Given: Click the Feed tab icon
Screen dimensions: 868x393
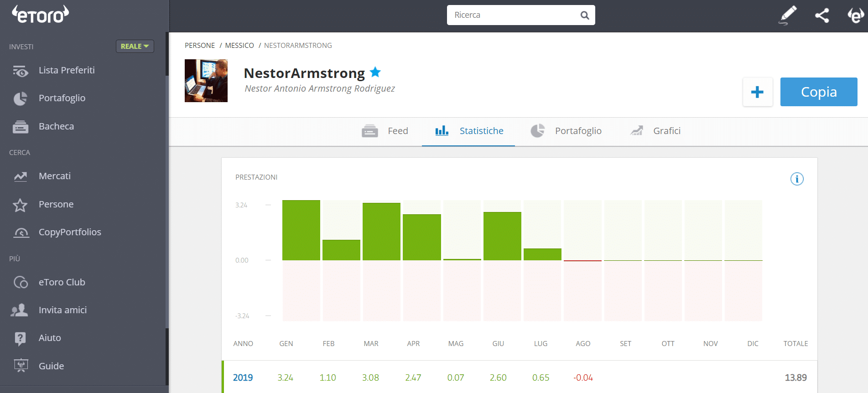Looking at the screenshot, I should 370,131.
